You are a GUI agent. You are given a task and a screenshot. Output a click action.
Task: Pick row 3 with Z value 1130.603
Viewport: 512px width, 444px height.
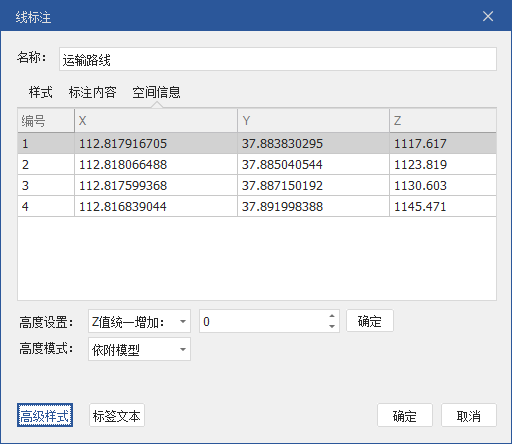click(257, 185)
